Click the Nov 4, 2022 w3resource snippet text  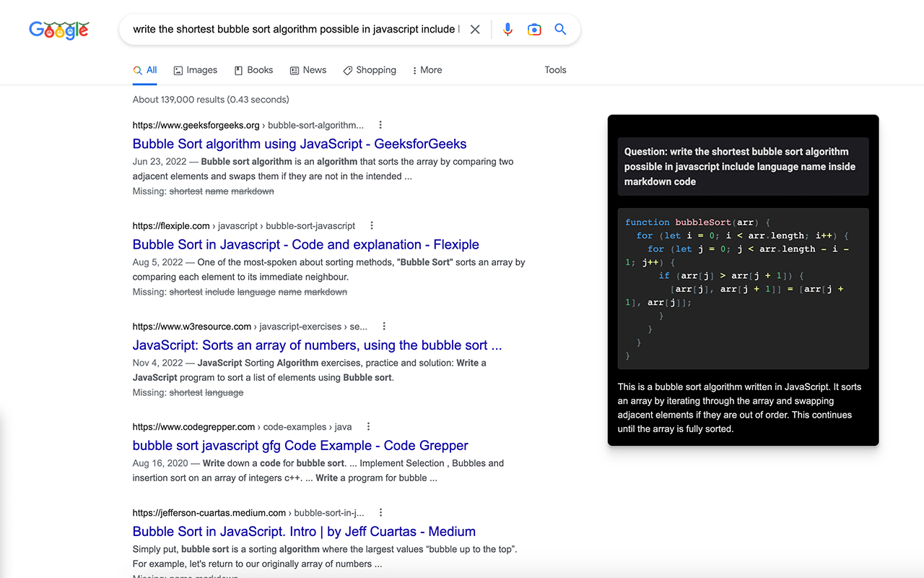(310, 370)
